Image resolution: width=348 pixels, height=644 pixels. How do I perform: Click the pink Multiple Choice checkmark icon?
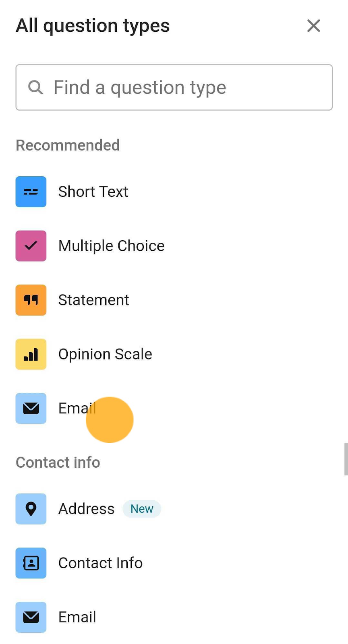pyautogui.click(x=31, y=246)
